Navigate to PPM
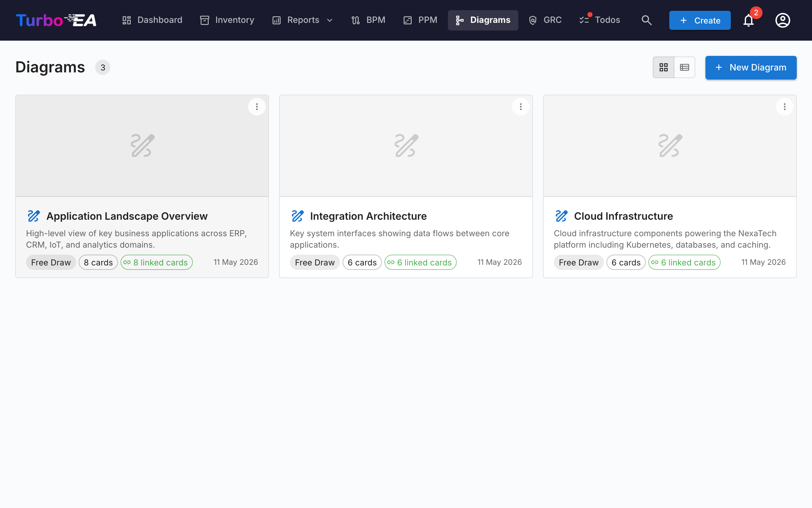This screenshot has height=508, width=812. coord(420,20)
